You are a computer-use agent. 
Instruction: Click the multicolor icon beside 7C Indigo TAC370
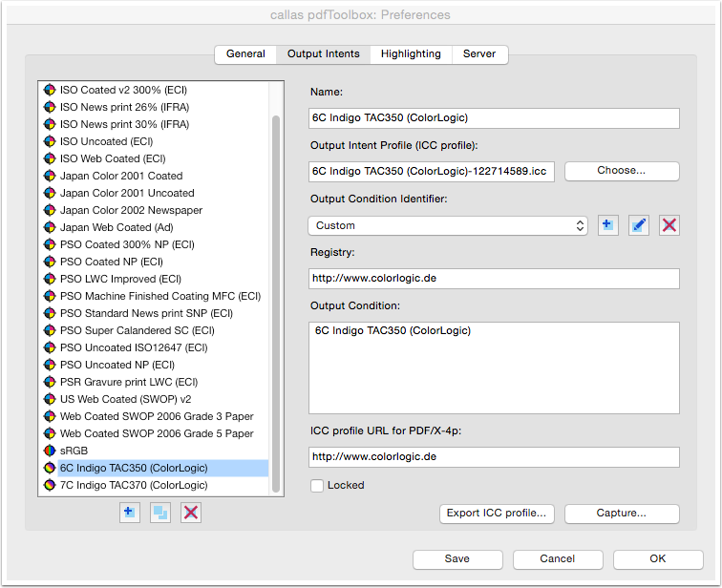50,485
